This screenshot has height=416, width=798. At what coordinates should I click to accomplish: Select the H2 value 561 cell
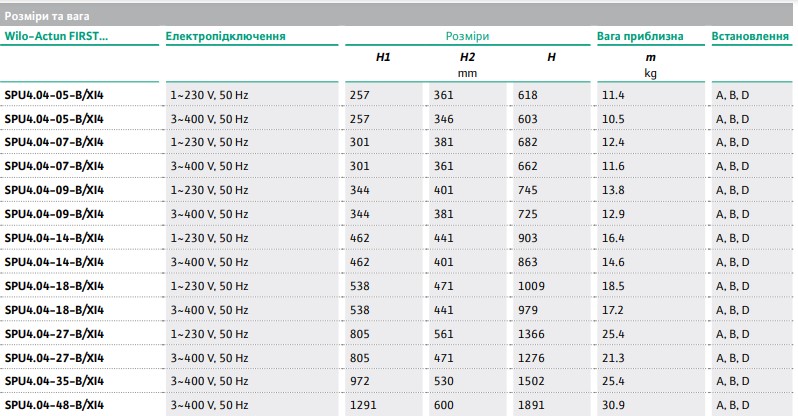pos(444,334)
